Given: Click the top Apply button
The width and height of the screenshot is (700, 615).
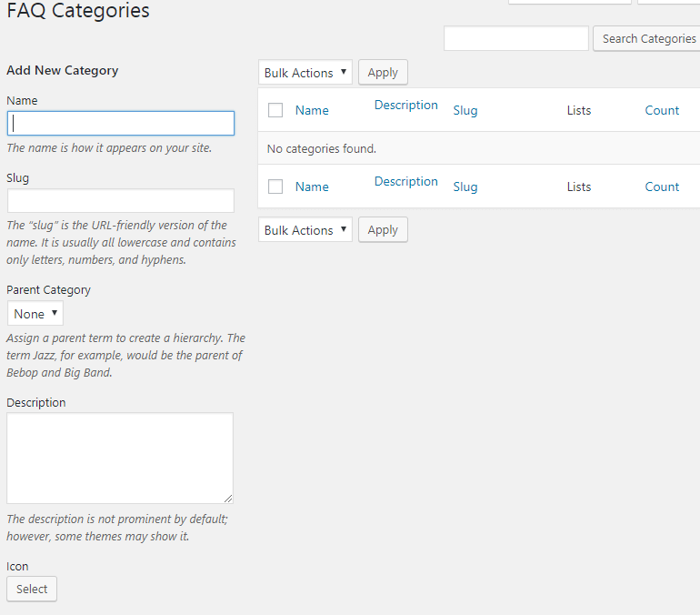Looking at the screenshot, I should click(383, 73).
